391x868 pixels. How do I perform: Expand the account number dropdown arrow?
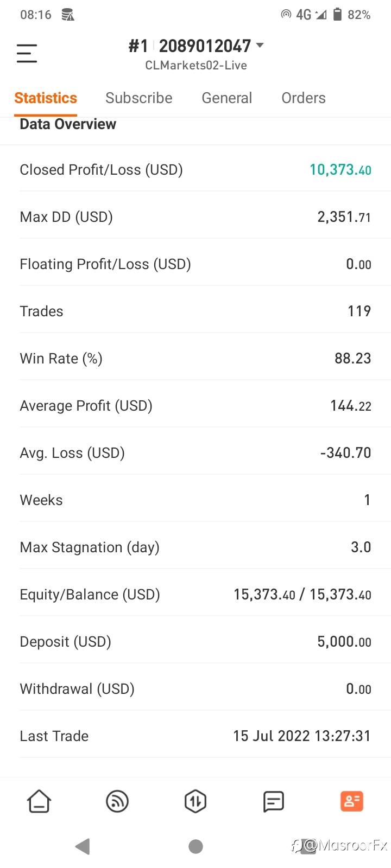pos(260,46)
